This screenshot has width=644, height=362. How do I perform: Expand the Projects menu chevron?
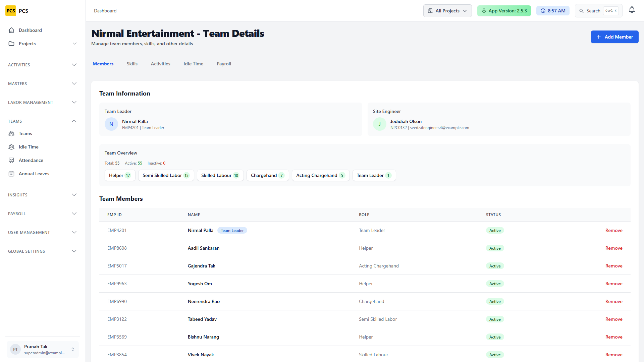pos(75,44)
